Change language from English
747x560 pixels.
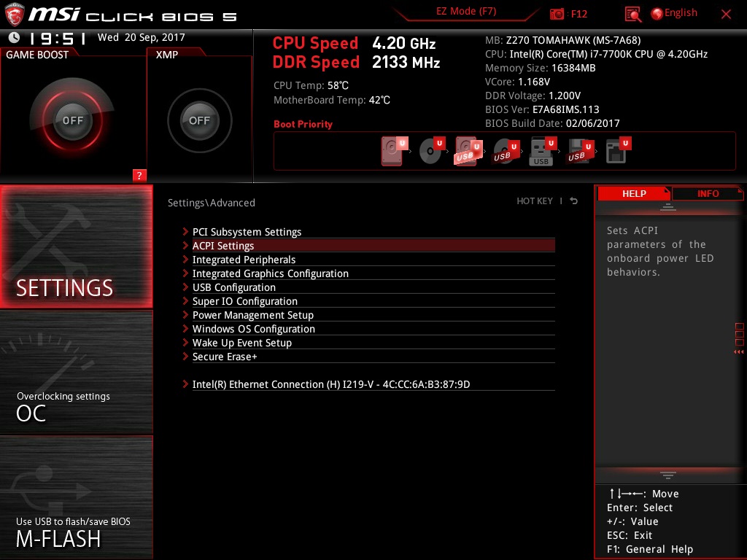click(x=681, y=13)
